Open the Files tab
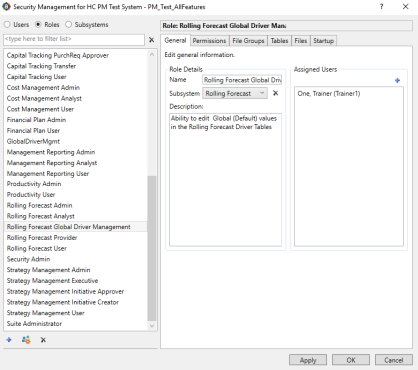Image resolution: width=418 pixels, height=370 pixels. click(x=301, y=41)
